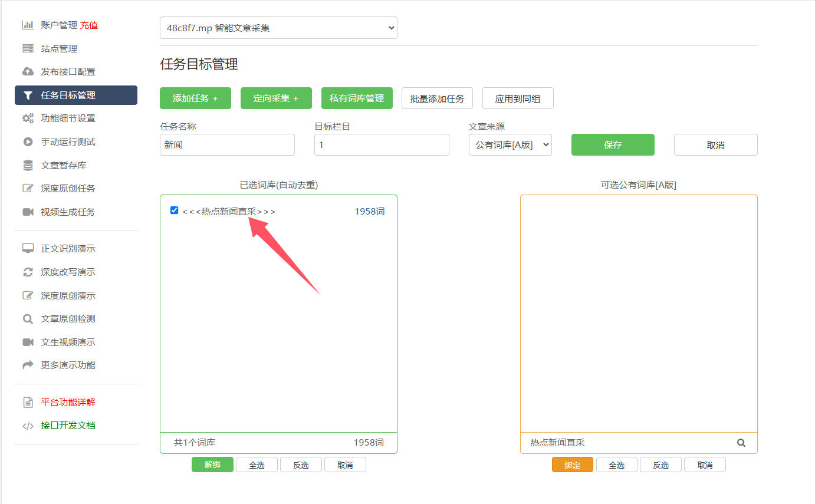Open the 48c8f7.mp site selector dropdown
815x504 pixels.
[278, 28]
